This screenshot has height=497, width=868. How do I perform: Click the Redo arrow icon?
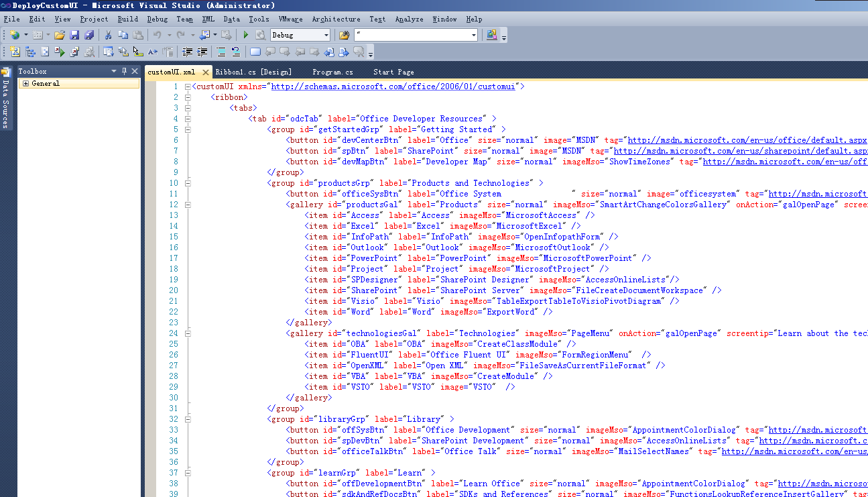(x=181, y=35)
